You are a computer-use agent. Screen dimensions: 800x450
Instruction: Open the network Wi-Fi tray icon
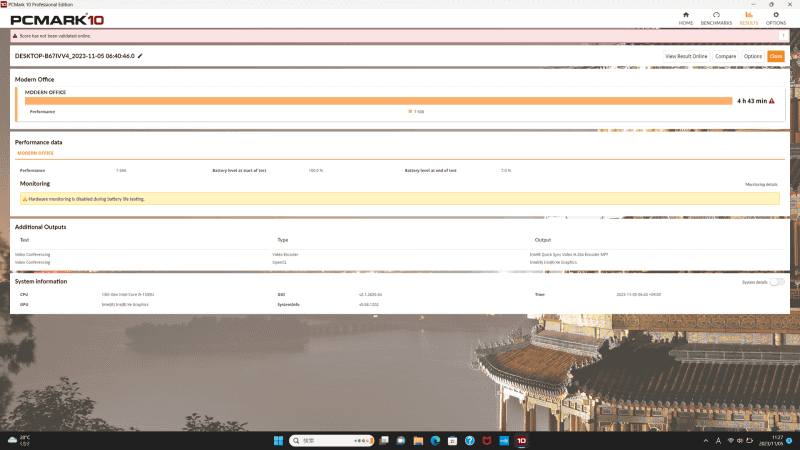pyautogui.click(x=731, y=440)
